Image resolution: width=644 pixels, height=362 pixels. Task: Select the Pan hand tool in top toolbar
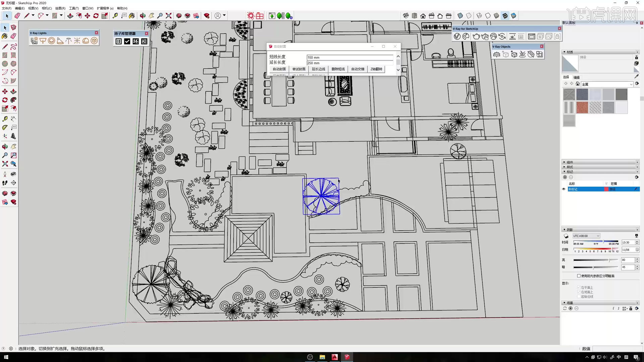(151, 16)
